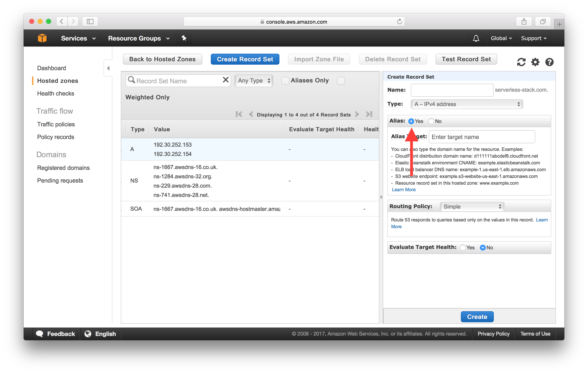Open Hosted zones from sidebar menu

tap(57, 80)
